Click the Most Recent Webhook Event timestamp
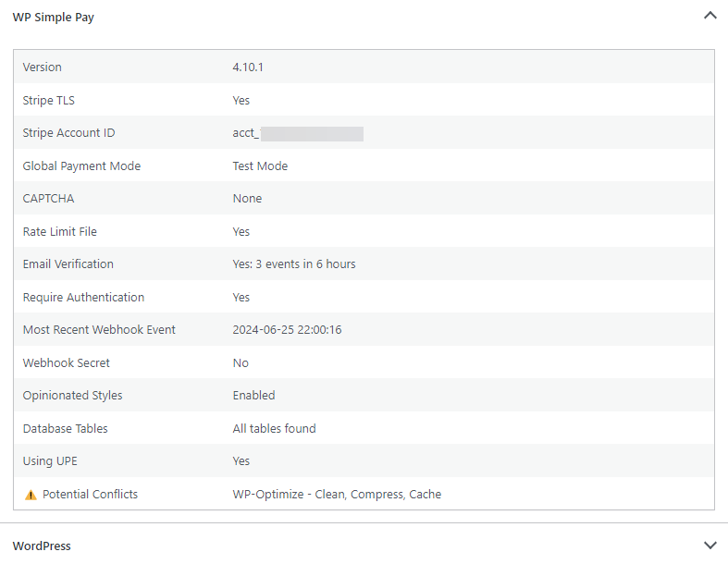The image size is (728, 564). (x=287, y=330)
